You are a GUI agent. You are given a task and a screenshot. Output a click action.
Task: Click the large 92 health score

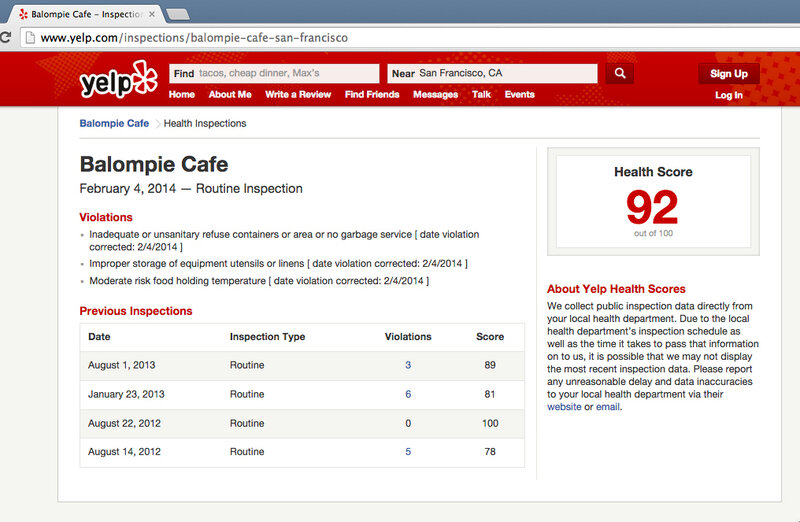click(x=652, y=207)
